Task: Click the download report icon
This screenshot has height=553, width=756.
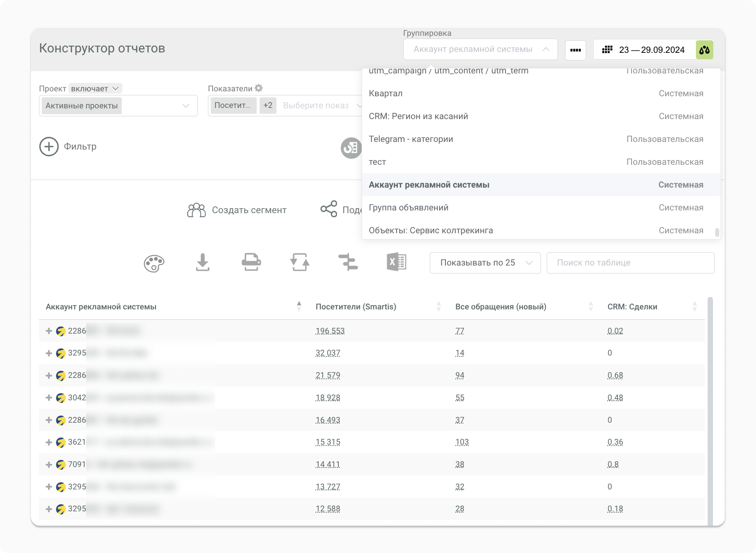Action: click(203, 262)
